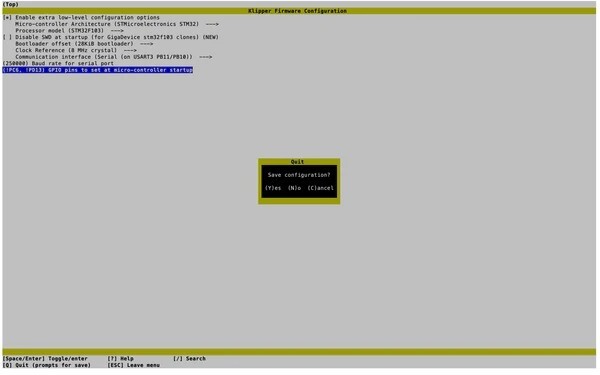This screenshot has width=600, height=375.
Task: Click the [ESC] Leave menu hint
Action: 134,365
